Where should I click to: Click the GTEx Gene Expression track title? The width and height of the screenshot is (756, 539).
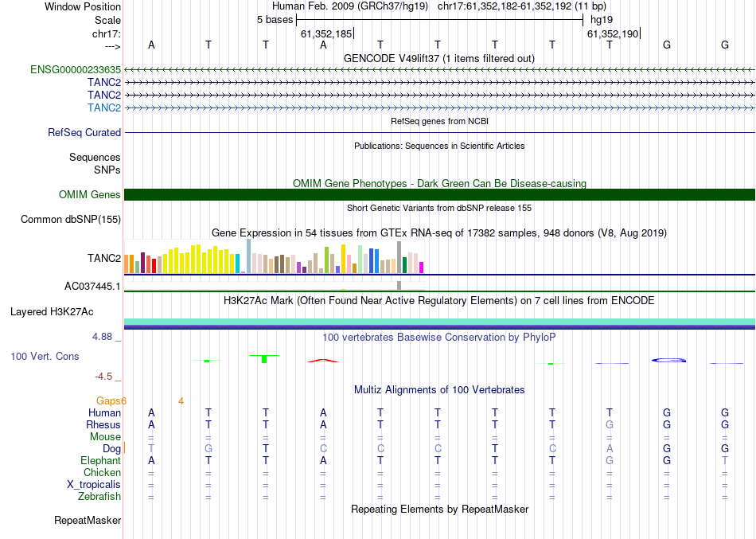click(x=439, y=233)
